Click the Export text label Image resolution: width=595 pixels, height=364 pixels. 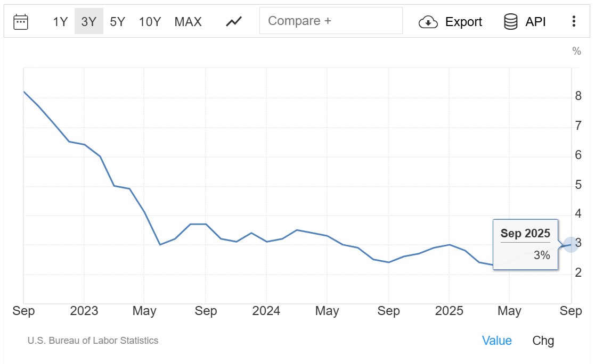pos(463,22)
